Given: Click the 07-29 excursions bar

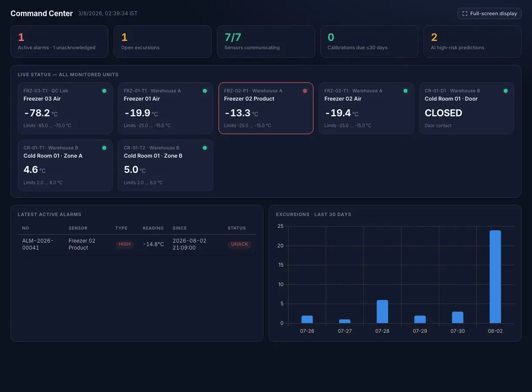Looking at the screenshot, I should point(420,319).
